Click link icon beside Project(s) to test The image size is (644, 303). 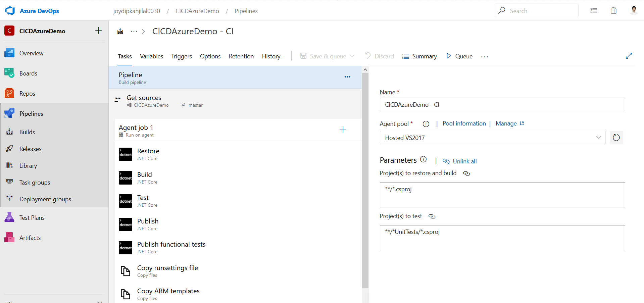click(x=432, y=216)
